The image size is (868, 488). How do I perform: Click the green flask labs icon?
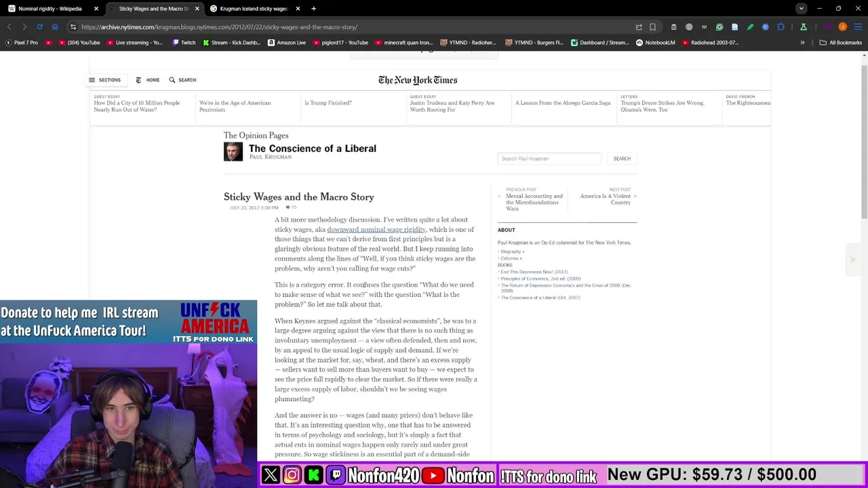coord(803,27)
